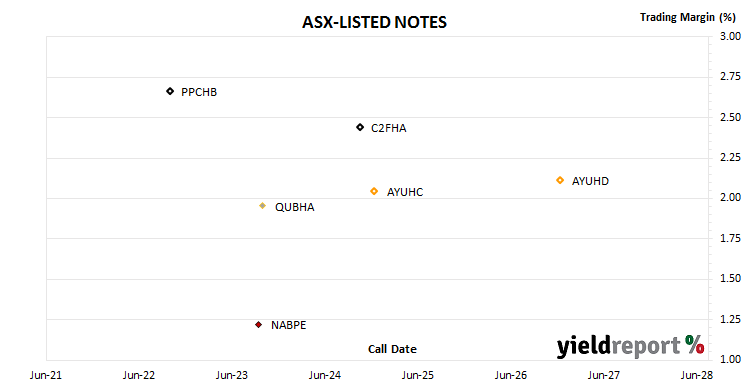750x391 pixels.
Task: Click the 1.50 y-axis tick label
Action: tap(730, 279)
